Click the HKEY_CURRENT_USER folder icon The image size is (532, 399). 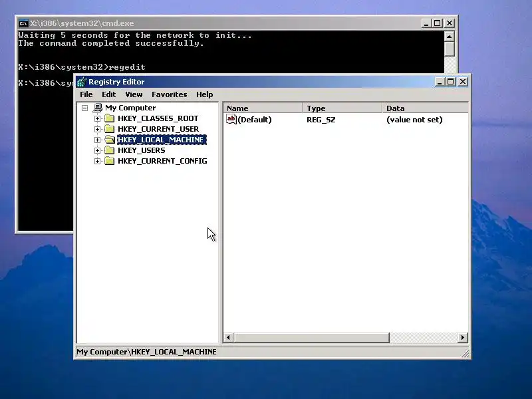109,129
